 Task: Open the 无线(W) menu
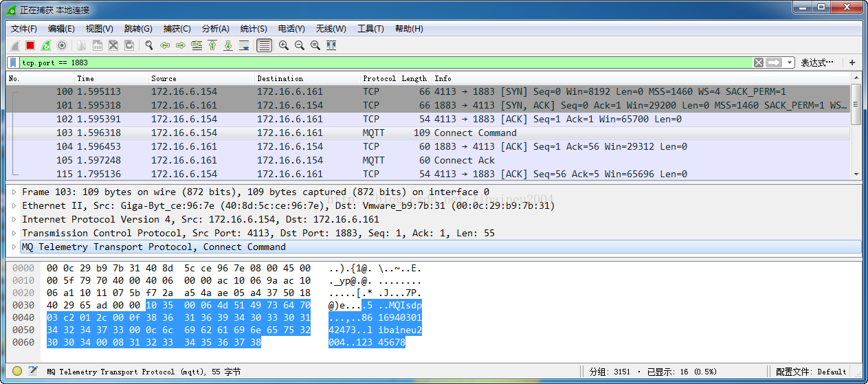pyautogui.click(x=331, y=29)
